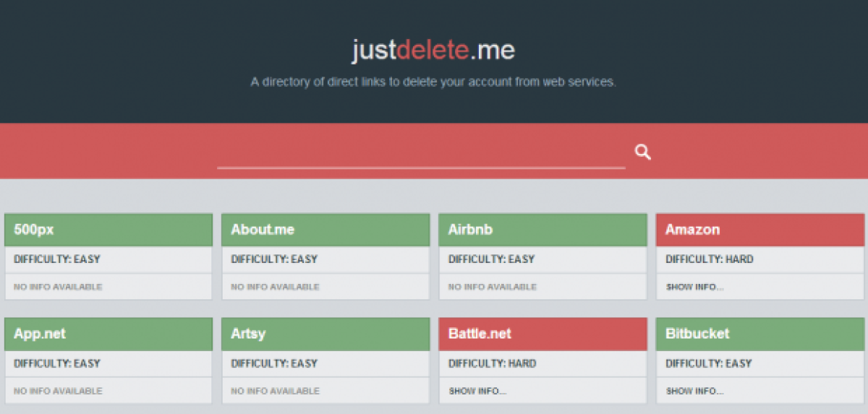Click Amazon's Difficulty: Hard row
The image size is (868, 414).
[x=760, y=259]
